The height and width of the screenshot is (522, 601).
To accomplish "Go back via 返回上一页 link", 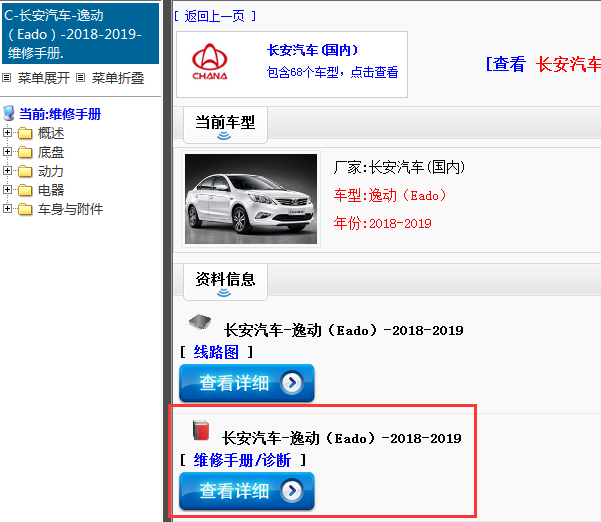I will point(215,16).
